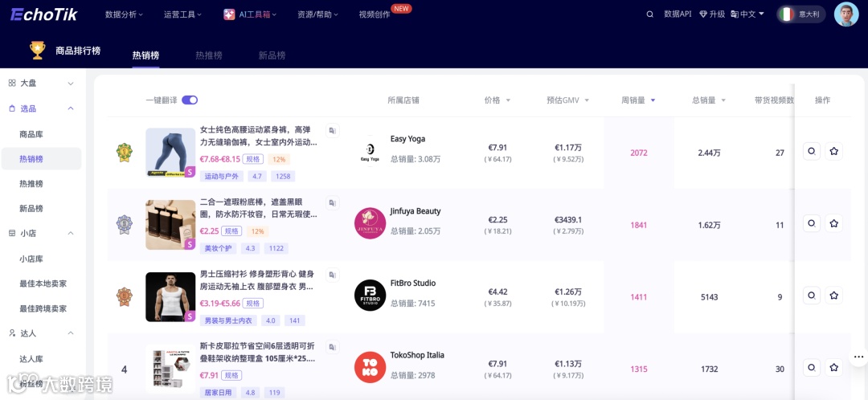
Task: Click the EchoTik logo
Action: 43,14
